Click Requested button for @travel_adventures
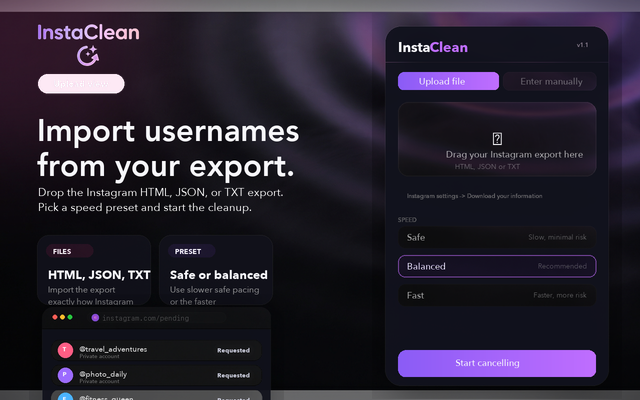This screenshot has height=400, width=640. pos(233,350)
